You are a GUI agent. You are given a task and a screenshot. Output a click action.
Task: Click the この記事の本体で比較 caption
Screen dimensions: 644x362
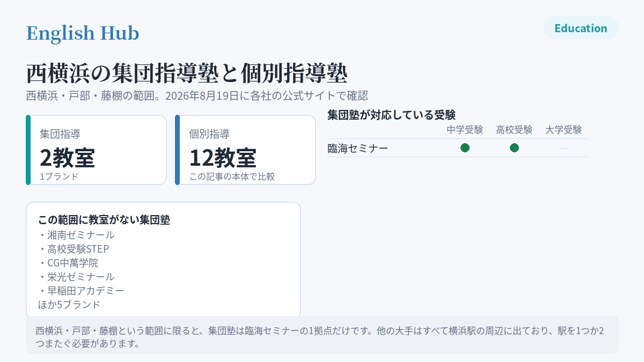[232, 176]
